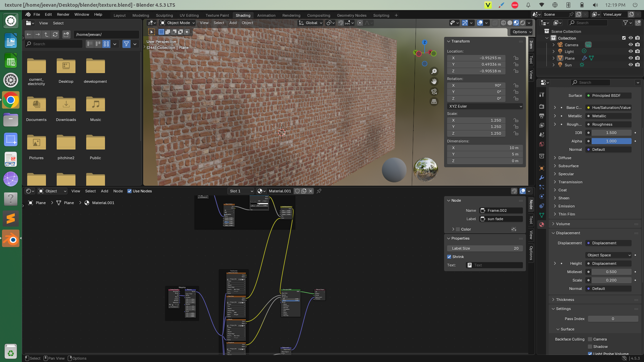Screen dimensions: 644x362
Task: Disable the Use Nodes checkbox
Action: point(129,191)
